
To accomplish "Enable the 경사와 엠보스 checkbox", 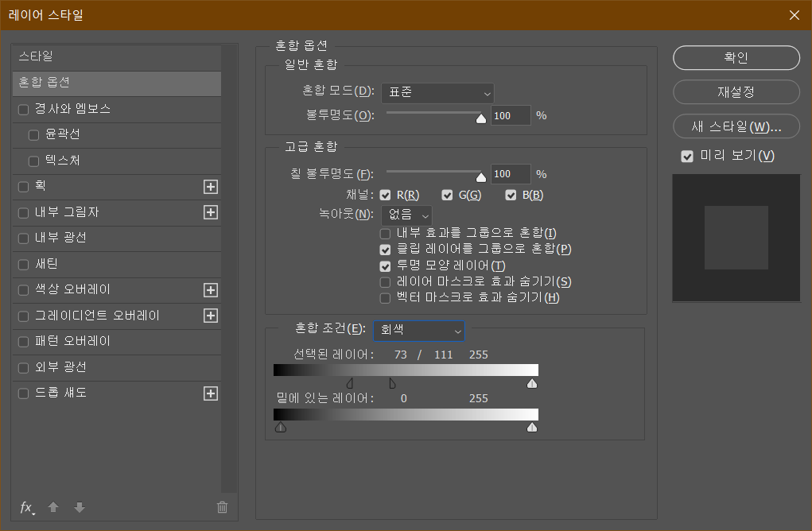I will tap(23, 110).
